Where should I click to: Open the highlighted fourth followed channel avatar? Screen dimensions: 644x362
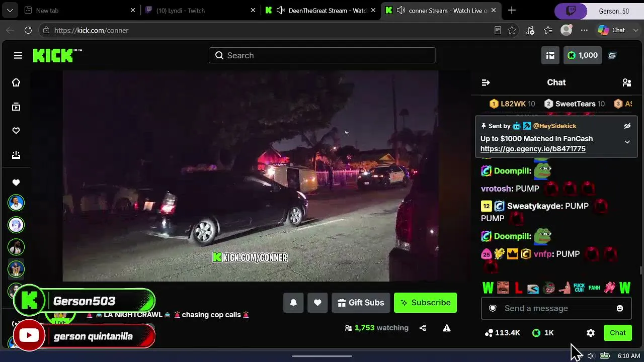(16, 269)
